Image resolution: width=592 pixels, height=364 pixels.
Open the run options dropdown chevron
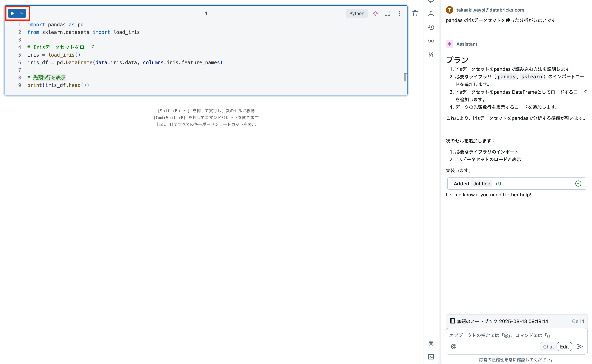coord(21,13)
